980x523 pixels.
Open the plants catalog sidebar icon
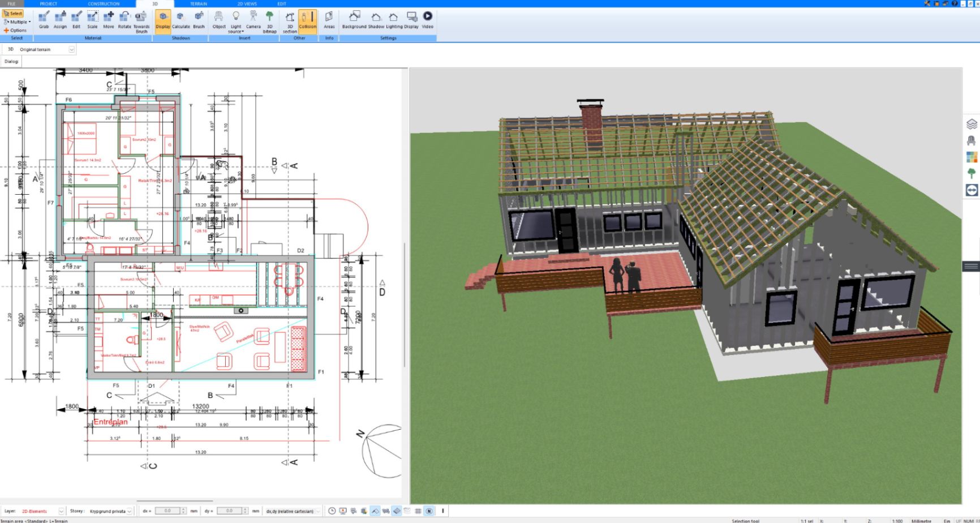click(972, 173)
